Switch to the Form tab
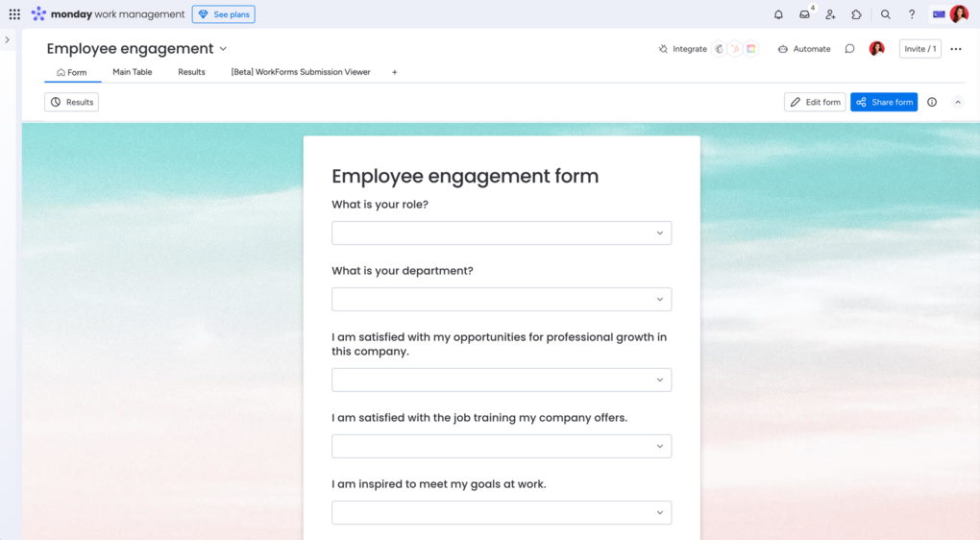This screenshot has height=540, width=980. [x=72, y=72]
